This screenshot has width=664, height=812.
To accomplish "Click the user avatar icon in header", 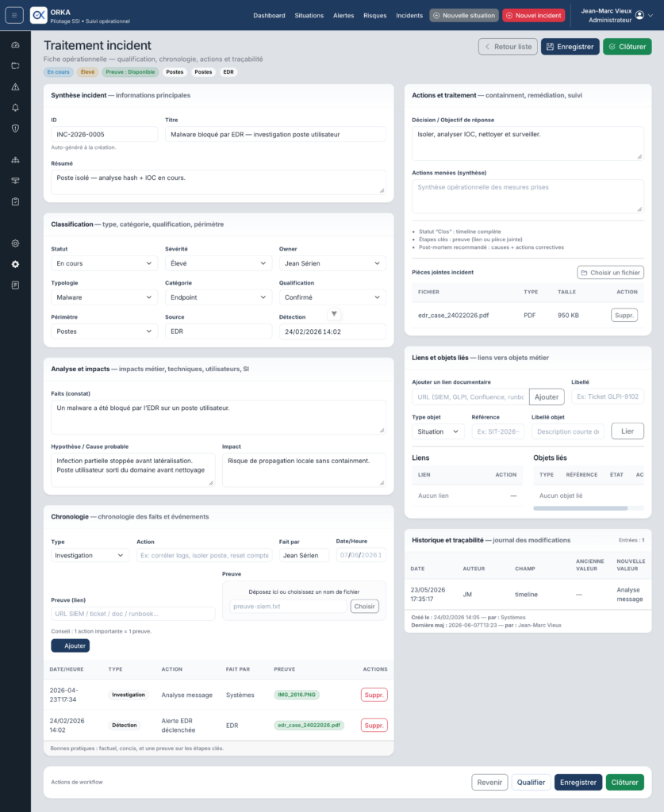I will click(x=639, y=15).
